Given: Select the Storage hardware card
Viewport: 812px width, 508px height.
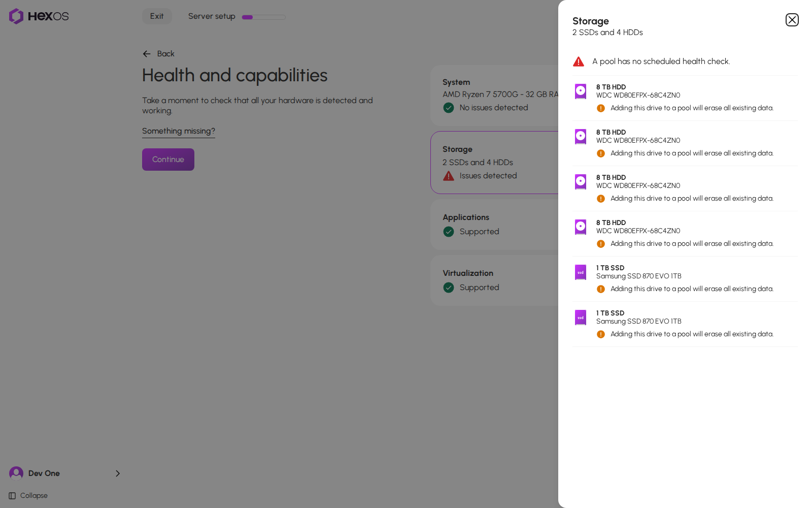Looking at the screenshot, I should coord(494,163).
